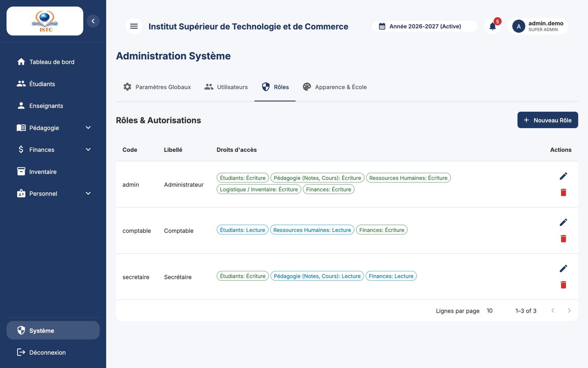Viewport: 588px width, 368px height.
Task: Click the Logistique / Inventaire: Écriture chip
Action: point(259,189)
